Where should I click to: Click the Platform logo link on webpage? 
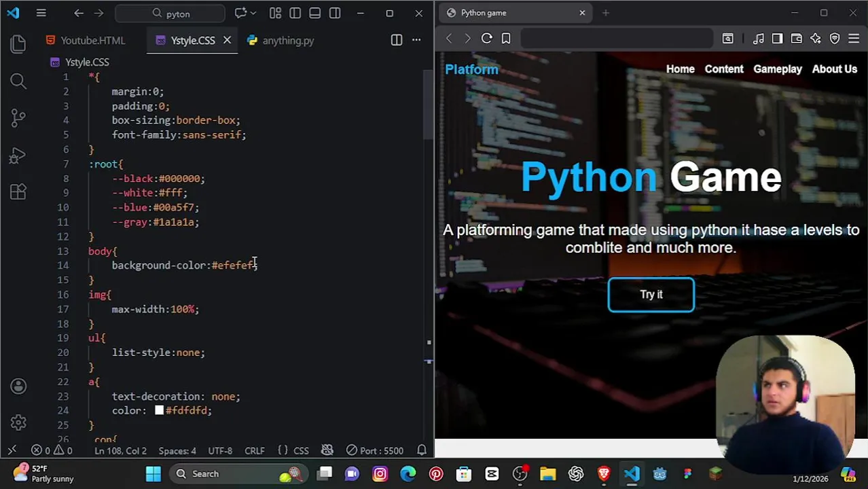tap(471, 69)
